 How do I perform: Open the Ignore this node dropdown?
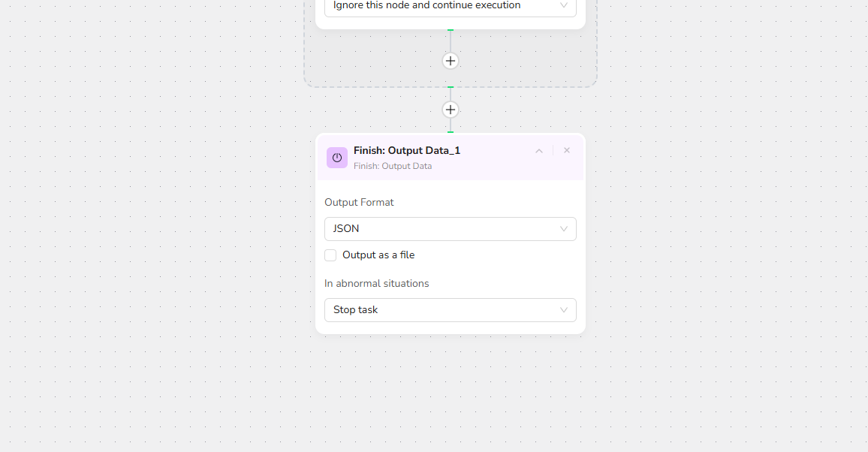tap(450, 6)
